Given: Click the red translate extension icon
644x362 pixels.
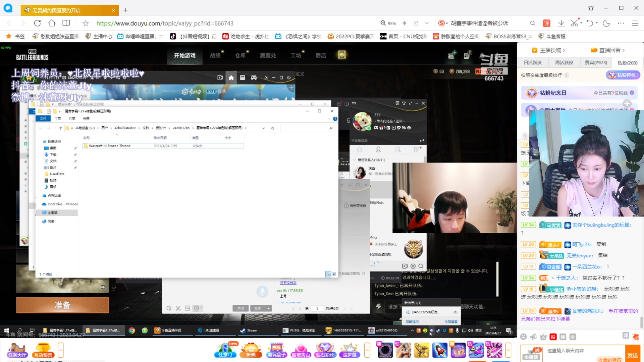Looking at the screenshot, I should (546, 23).
